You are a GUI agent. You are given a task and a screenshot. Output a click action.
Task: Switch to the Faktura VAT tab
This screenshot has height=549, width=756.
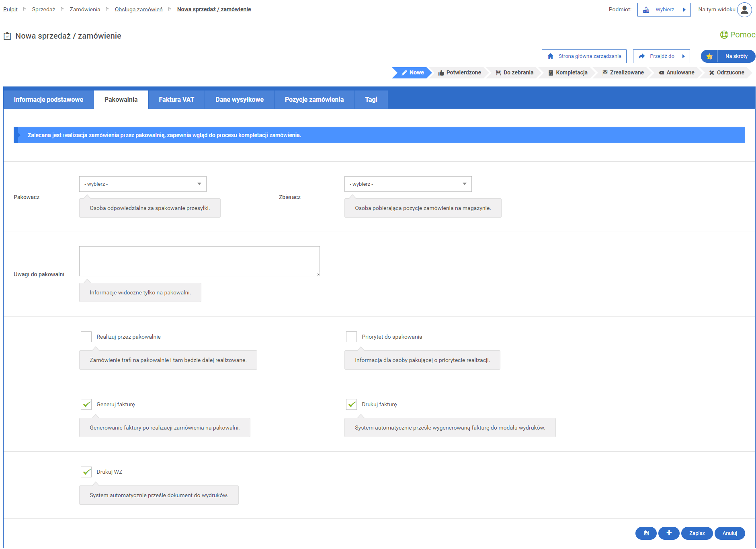pos(176,100)
